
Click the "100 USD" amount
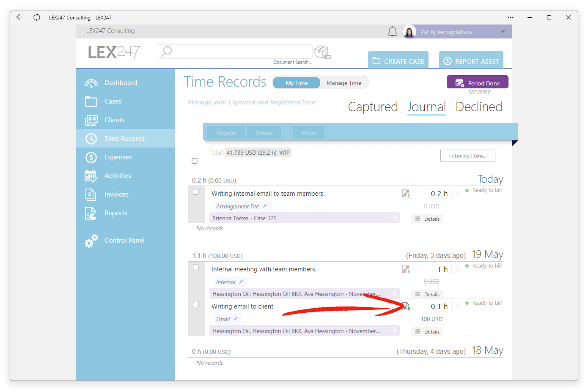[431, 319]
